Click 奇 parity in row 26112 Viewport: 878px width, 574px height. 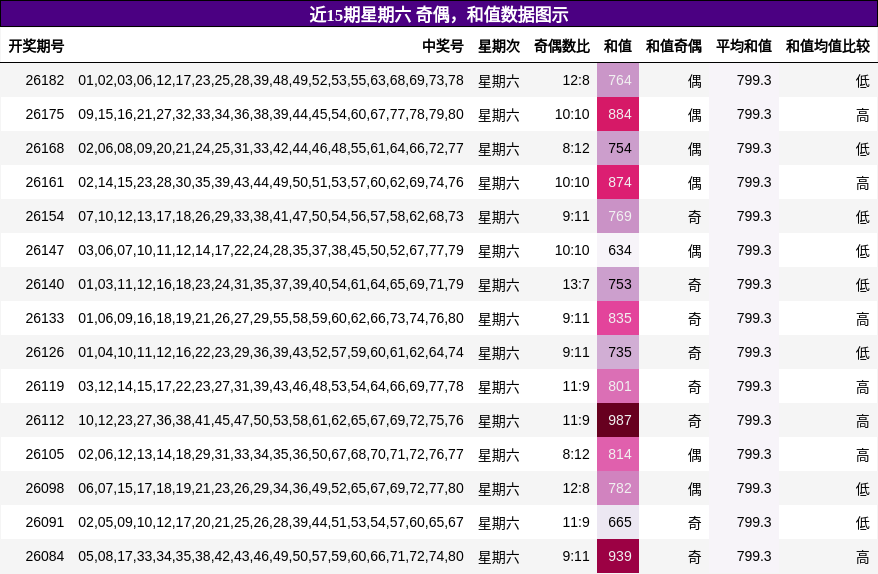(x=694, y=421)
